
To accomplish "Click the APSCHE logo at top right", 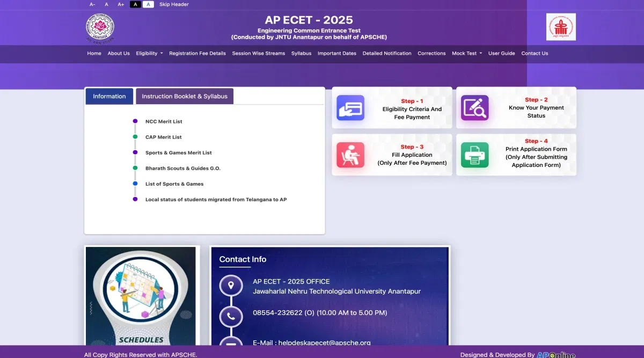I will pos(561,27).
